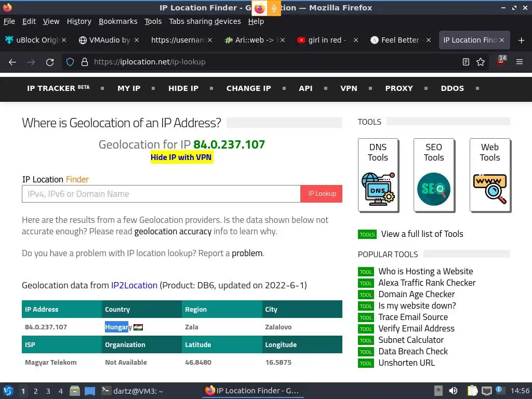Image resolution: width=532 pixels, height=399 pixels.
Task: Click the microphone sharing indicator
Action: (x=274, y=8)
